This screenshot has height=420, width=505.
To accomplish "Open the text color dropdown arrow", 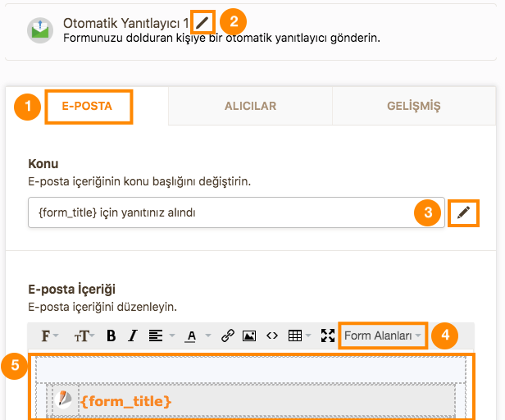I will tap(208, 336).
